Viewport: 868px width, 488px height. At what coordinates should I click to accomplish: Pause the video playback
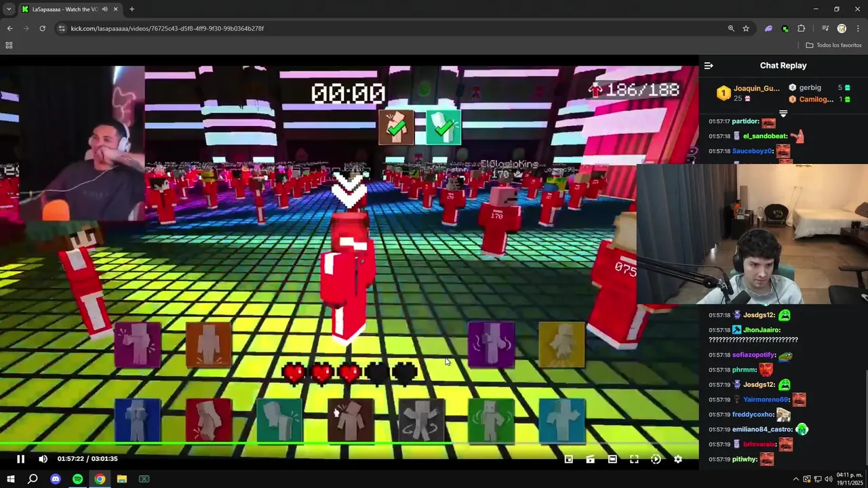[x=20, y=459]
